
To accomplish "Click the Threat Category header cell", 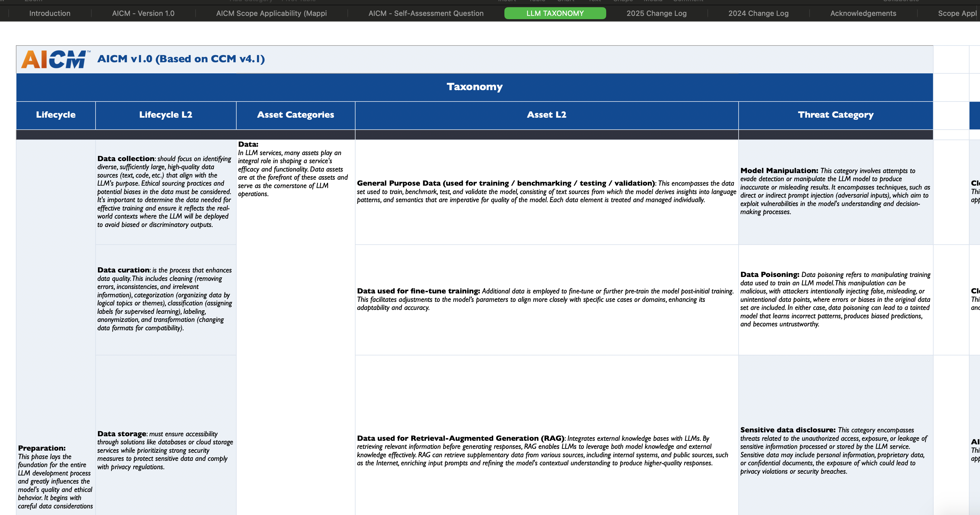I will coord(835,115).
